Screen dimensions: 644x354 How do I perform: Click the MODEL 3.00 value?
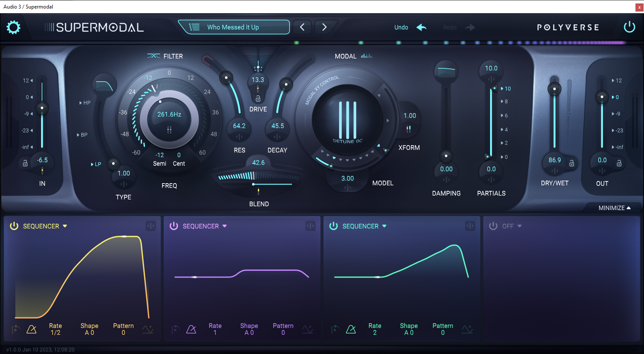click(348, 178)
